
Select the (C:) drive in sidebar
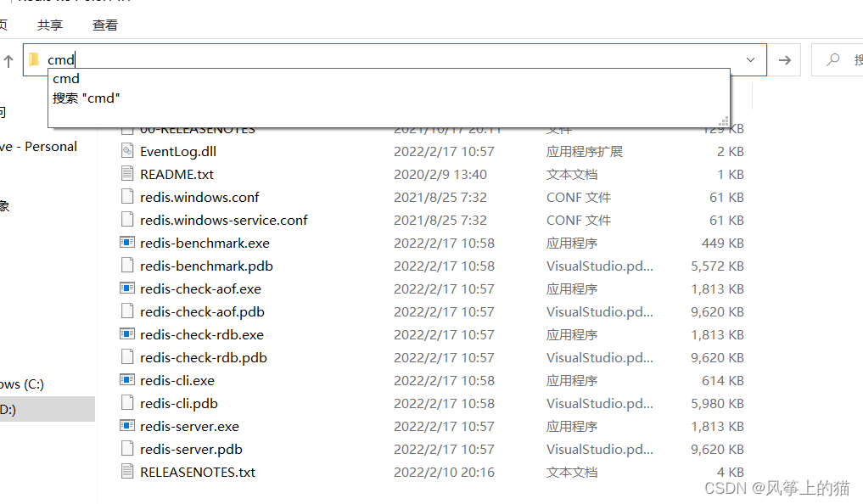[x=22, y=384]
